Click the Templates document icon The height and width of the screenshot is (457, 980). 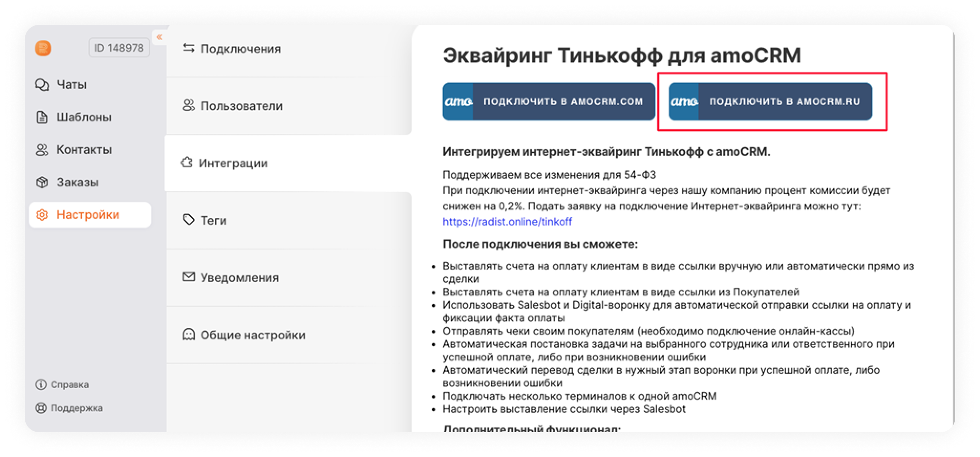42,117
